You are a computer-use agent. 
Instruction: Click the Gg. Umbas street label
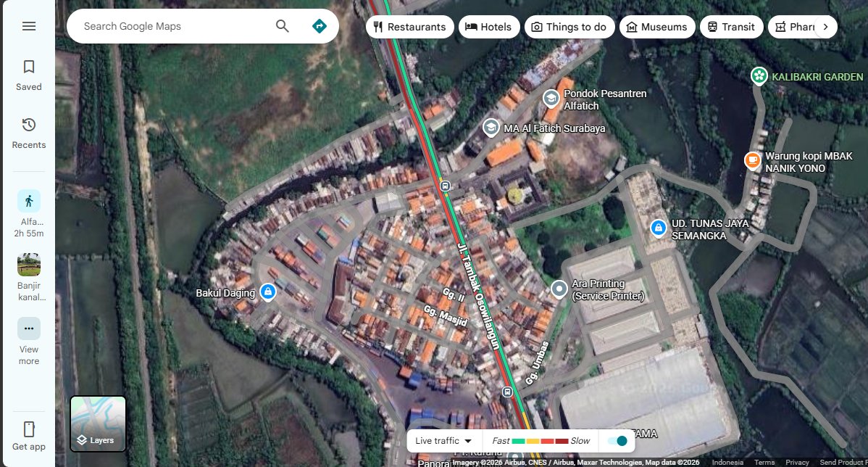tap(536, 363)
